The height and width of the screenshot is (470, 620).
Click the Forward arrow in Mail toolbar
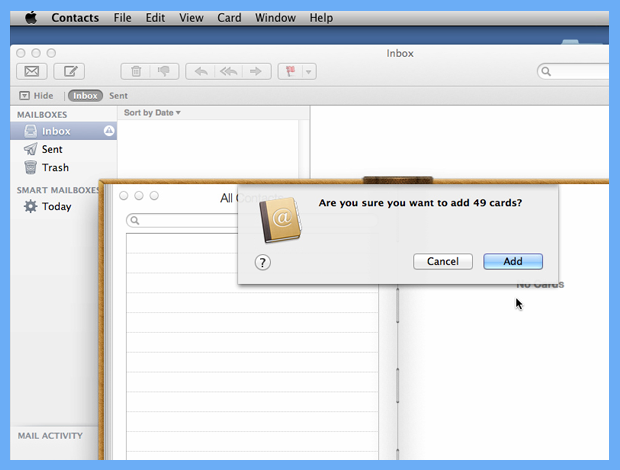pos(256,72)
